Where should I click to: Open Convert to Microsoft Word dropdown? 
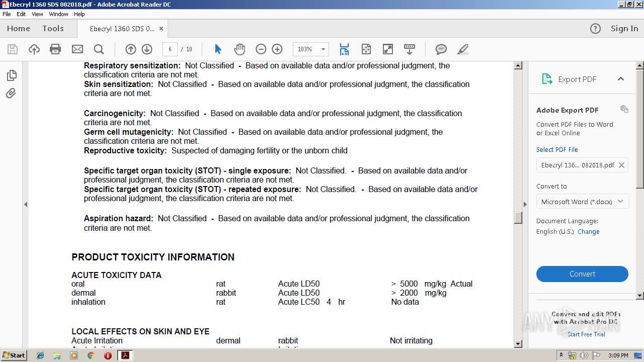click(582, 202)
